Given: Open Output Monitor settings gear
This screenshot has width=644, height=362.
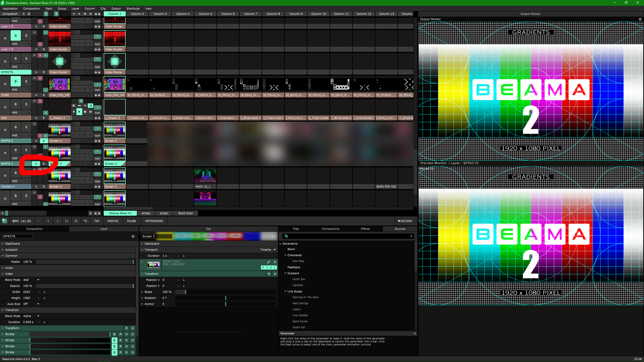Looking at the screenshot, I should click(x=640, y=19).
